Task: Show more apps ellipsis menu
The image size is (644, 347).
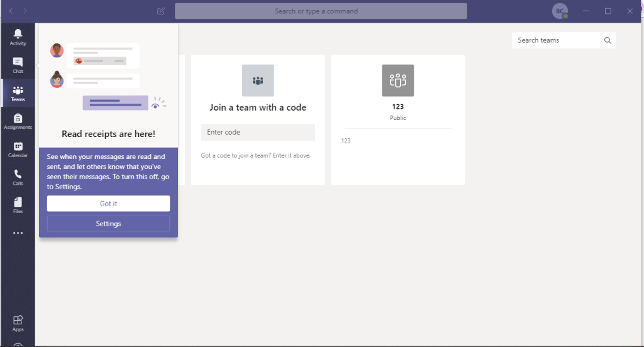Action: coord(18,233)
